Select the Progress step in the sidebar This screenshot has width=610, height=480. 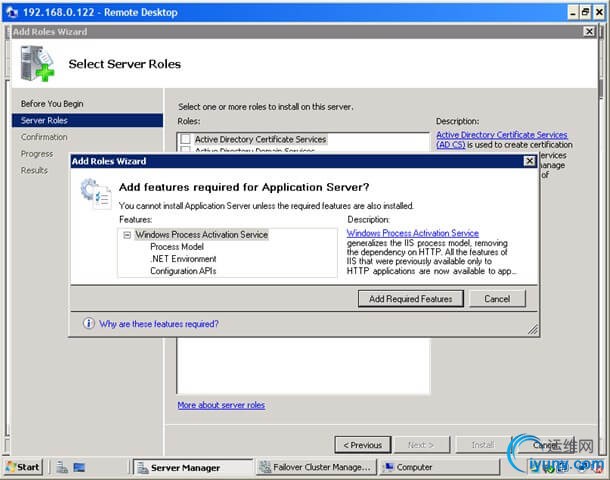click(37, 154)
